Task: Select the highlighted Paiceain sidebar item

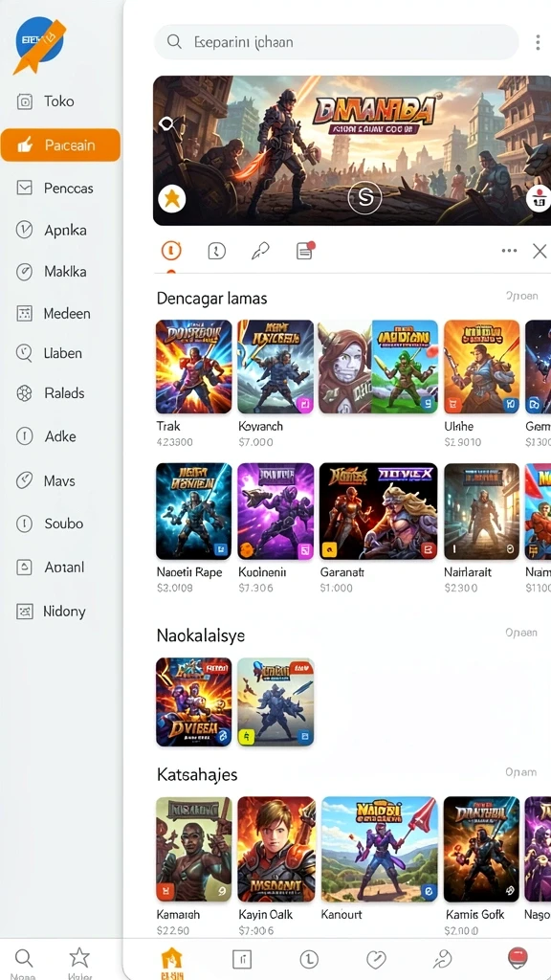Action: pos(60,145)
